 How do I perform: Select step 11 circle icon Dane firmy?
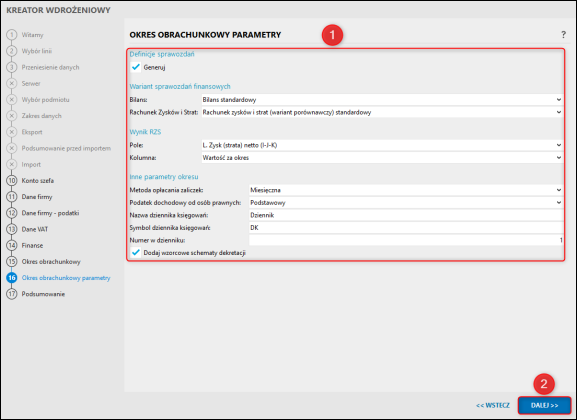tap(12, 197)
